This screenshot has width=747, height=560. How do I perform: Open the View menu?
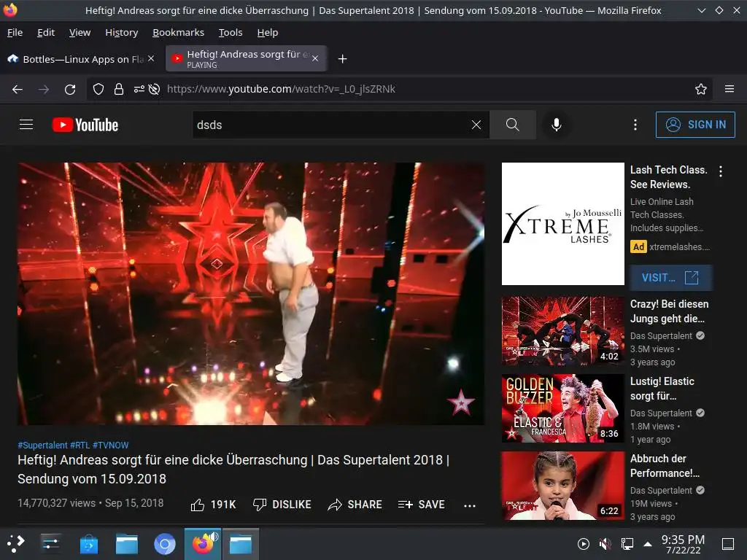(x=80, y=32)
